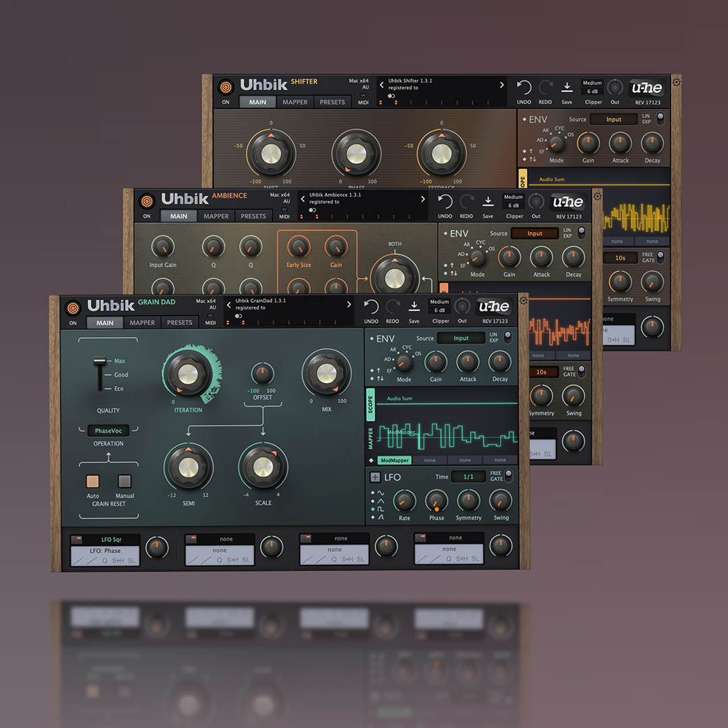Viewport: 728px width, 728px height.
Task: Click the SCALE knob
Action: pyautogui.click(x=264, y=467)
